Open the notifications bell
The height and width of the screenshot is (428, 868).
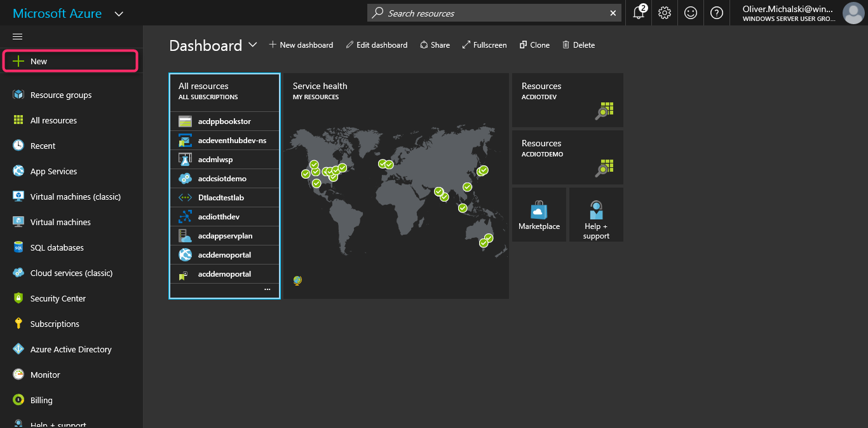(639, 13)
